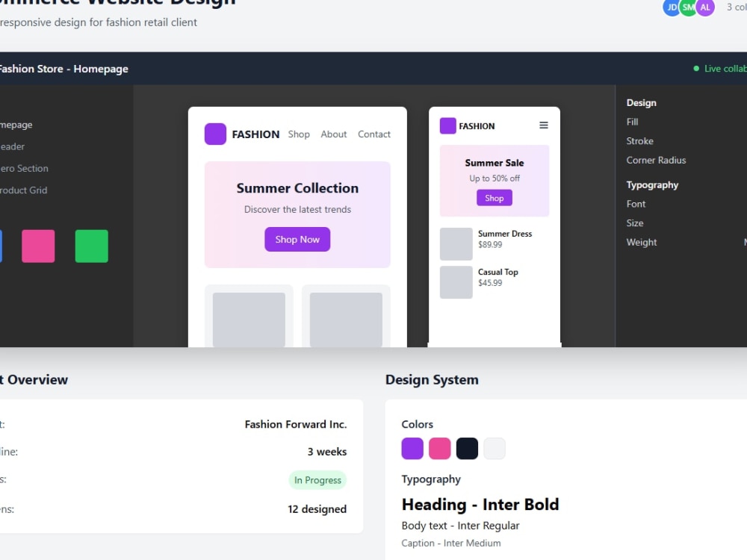Click the Stroke property
Viewport: 747px width, 560px height.
640,141
